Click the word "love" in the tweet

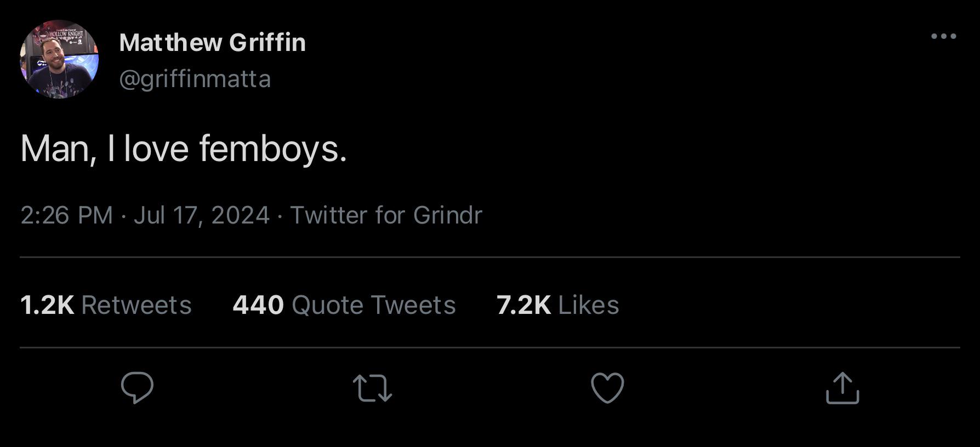pyautogui.click(x=156, y=148)
